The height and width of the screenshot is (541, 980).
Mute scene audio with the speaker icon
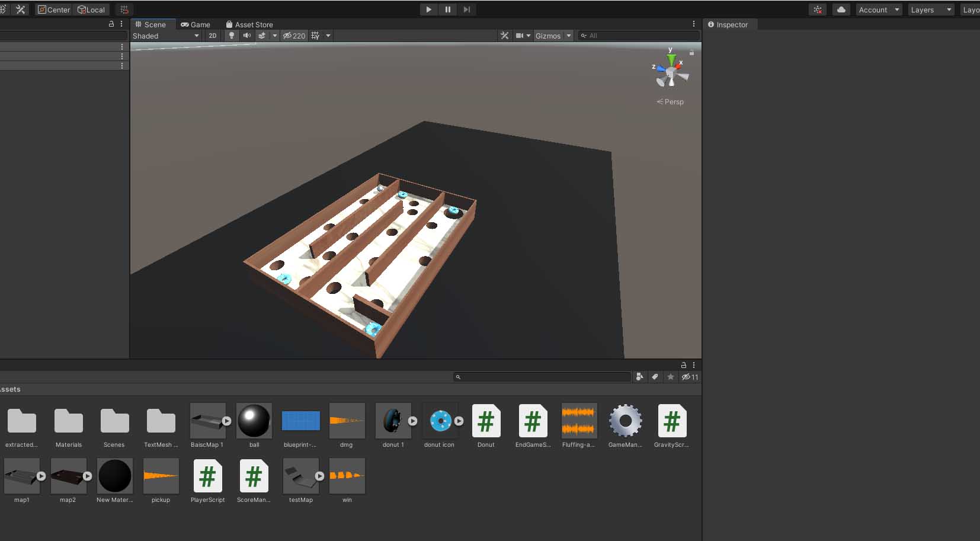247,36
